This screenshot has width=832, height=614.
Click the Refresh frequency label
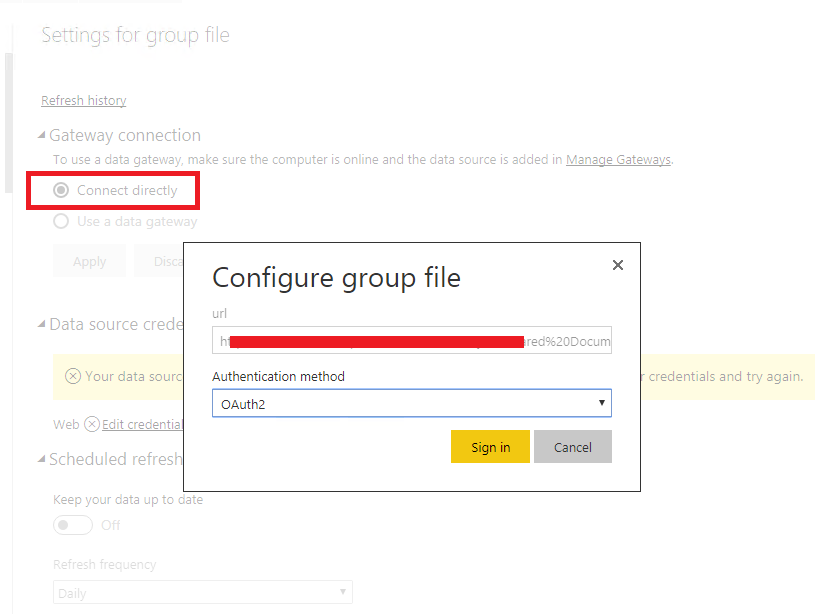point(105,564)
